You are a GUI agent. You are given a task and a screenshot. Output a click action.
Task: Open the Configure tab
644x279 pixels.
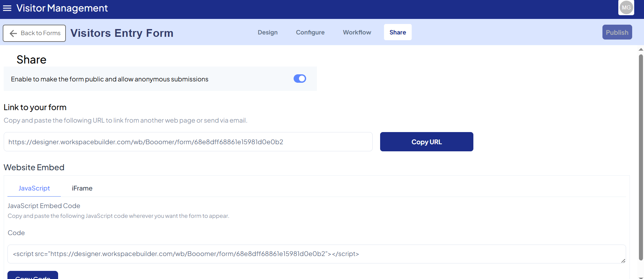coord(310,32)
